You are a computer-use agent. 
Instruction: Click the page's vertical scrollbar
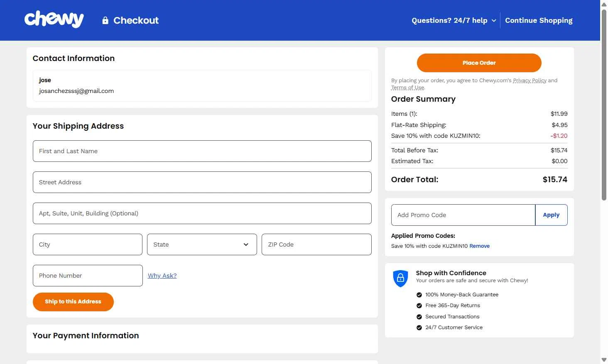pos(604,104)
